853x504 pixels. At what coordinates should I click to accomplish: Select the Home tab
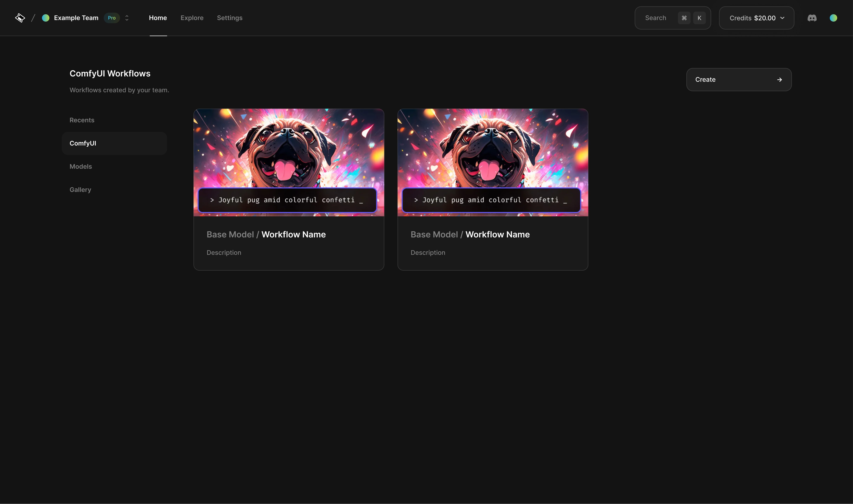[x=158, y=18]
